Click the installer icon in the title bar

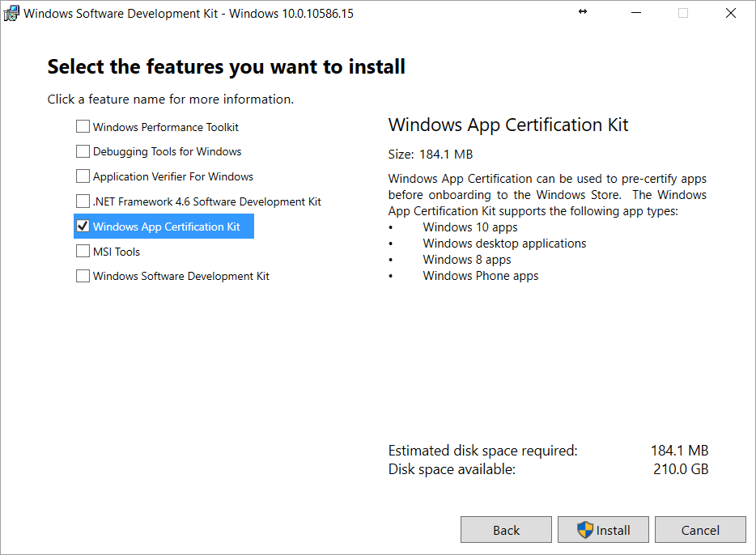(x=11, y=13)
